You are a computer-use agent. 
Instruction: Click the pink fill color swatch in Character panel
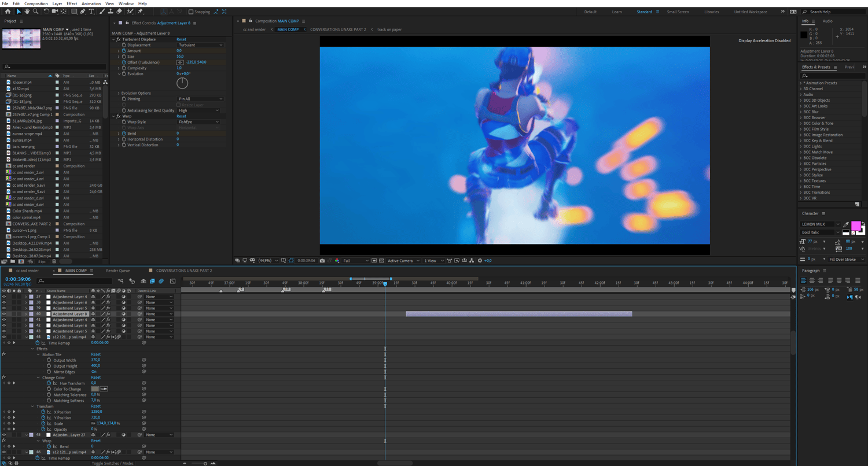point(855,225)
